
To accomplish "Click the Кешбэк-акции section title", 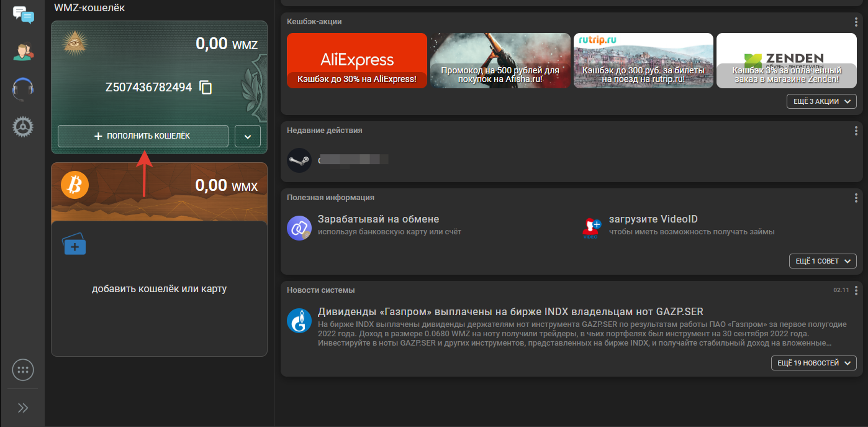I will 314,22.
